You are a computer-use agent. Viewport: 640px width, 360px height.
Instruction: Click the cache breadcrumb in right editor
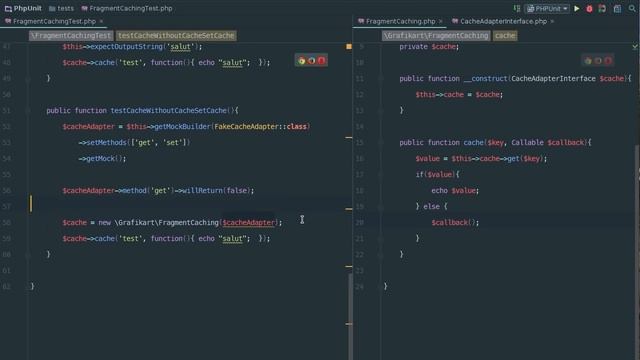[x=505, y=36]
